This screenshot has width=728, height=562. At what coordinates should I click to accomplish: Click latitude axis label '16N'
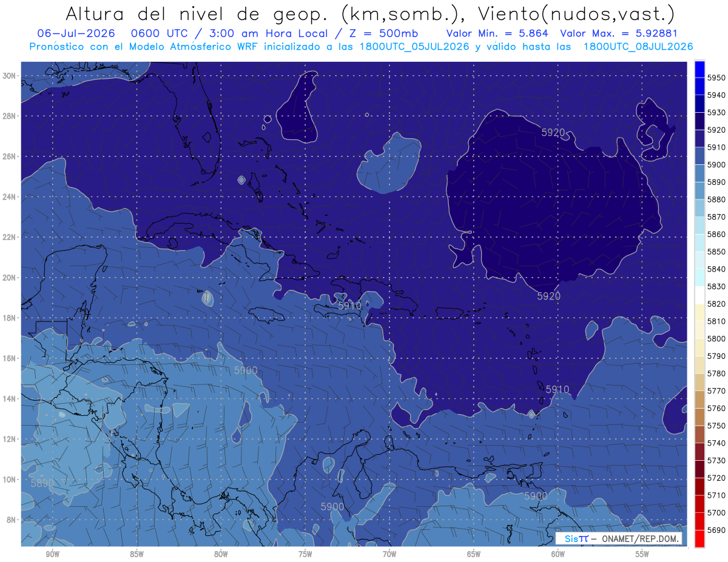(x=8, y=358)
